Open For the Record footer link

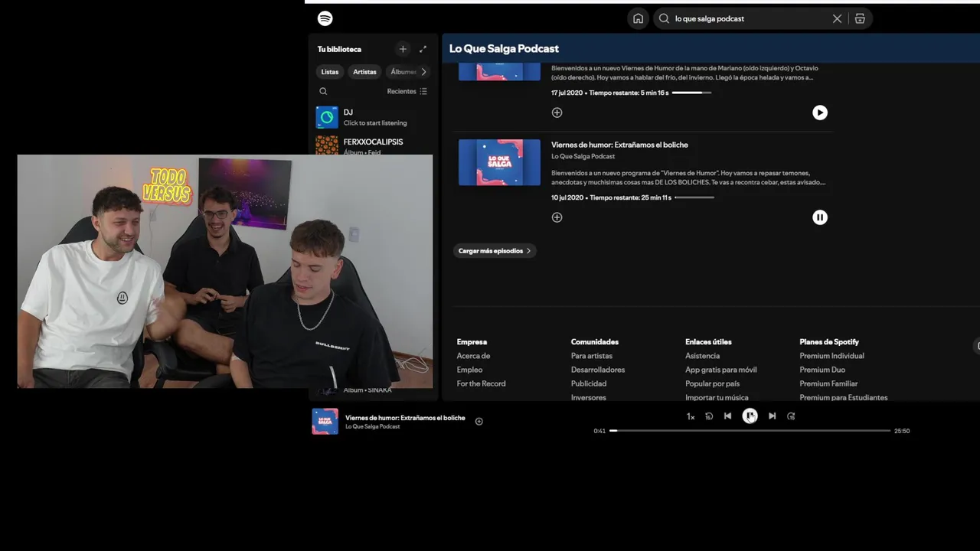pyautogui.click(x=481, y=383)
